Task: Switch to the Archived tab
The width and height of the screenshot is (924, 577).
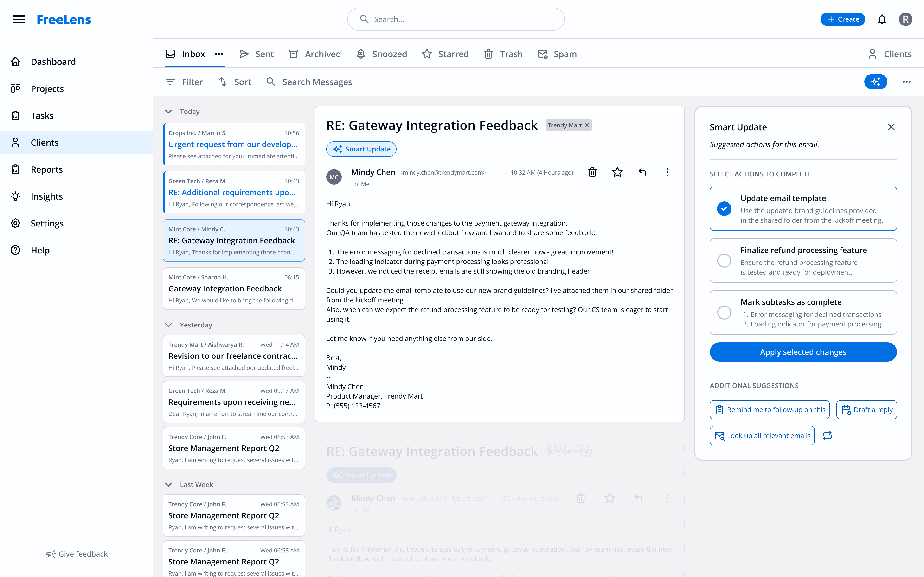Action: [x=315, y=54]
